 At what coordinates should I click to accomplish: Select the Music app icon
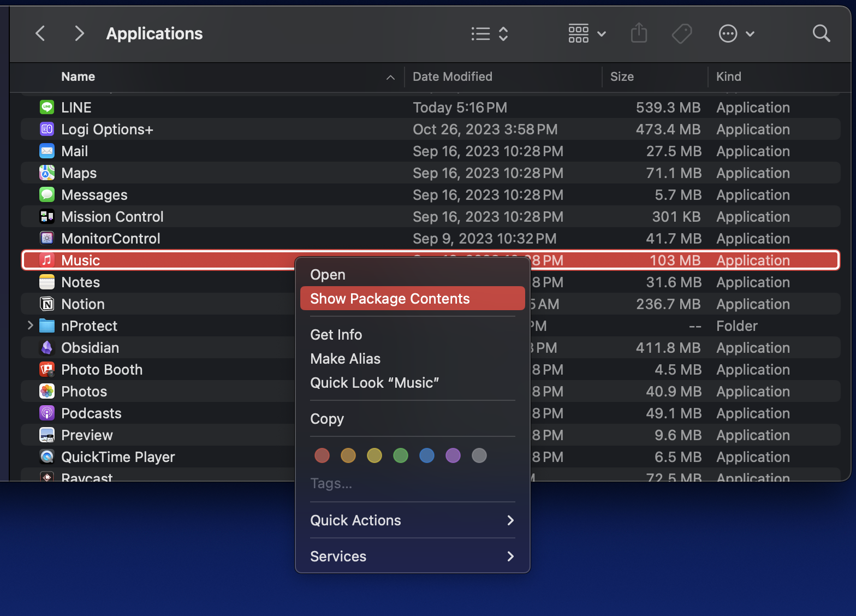[47, 260]
